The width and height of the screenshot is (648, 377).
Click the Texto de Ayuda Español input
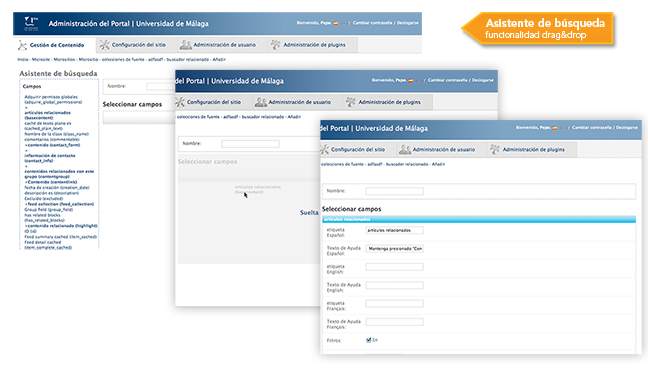click(x=395, y=249)
